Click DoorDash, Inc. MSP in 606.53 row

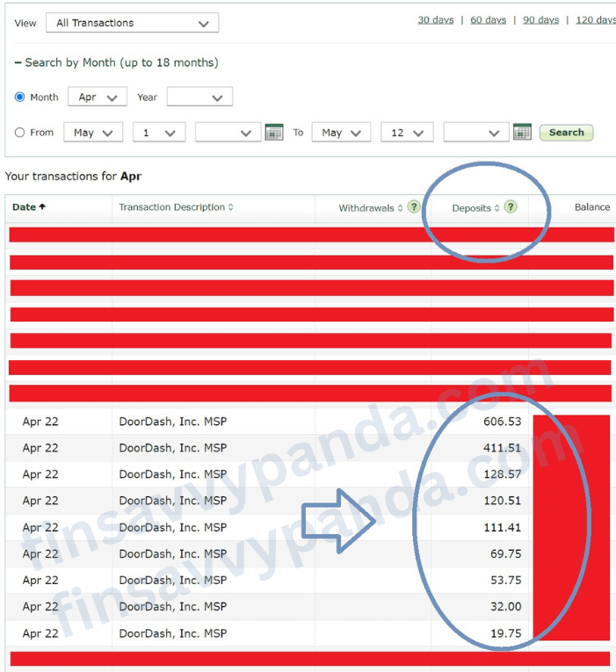pyautogui.click(x=173, y=422)
